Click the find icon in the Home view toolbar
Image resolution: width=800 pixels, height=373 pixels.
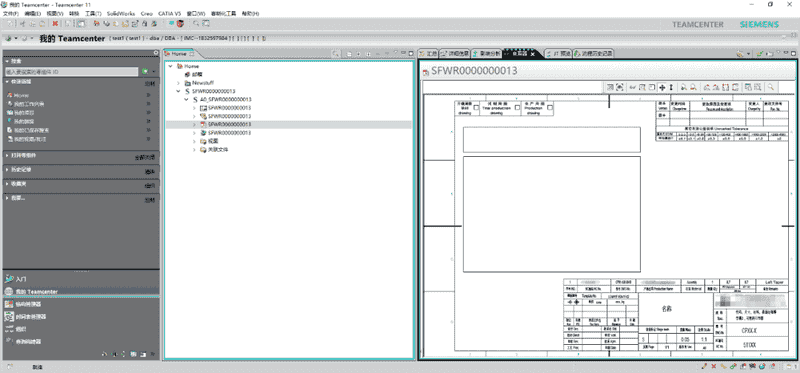(x=335, y=54)
